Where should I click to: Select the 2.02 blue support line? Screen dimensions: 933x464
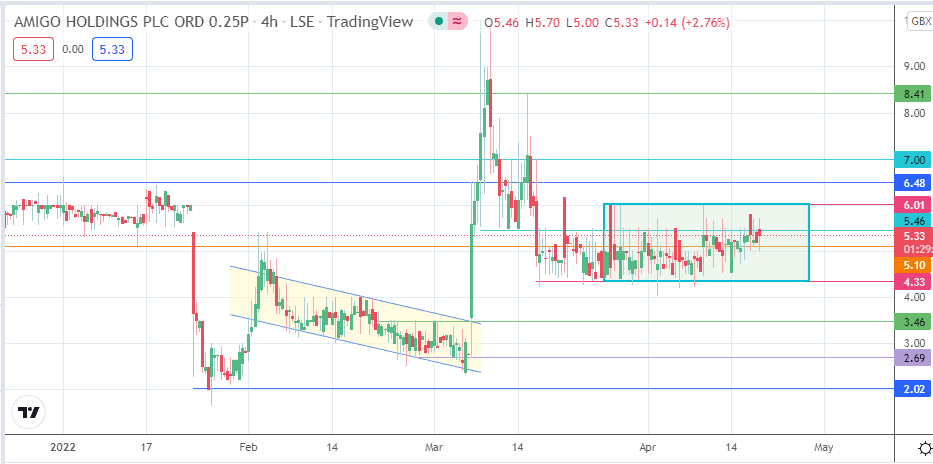tap(543, 389)
